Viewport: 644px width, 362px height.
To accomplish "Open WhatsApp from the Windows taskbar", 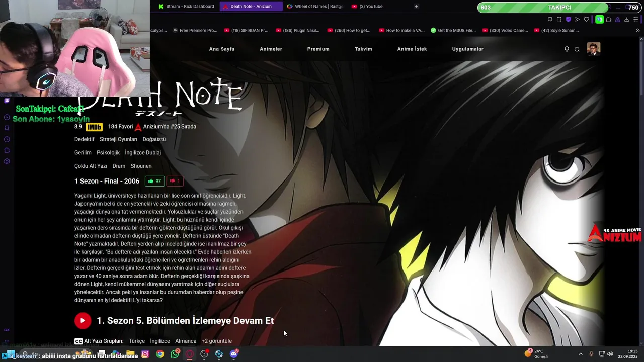I will point(175,354).
